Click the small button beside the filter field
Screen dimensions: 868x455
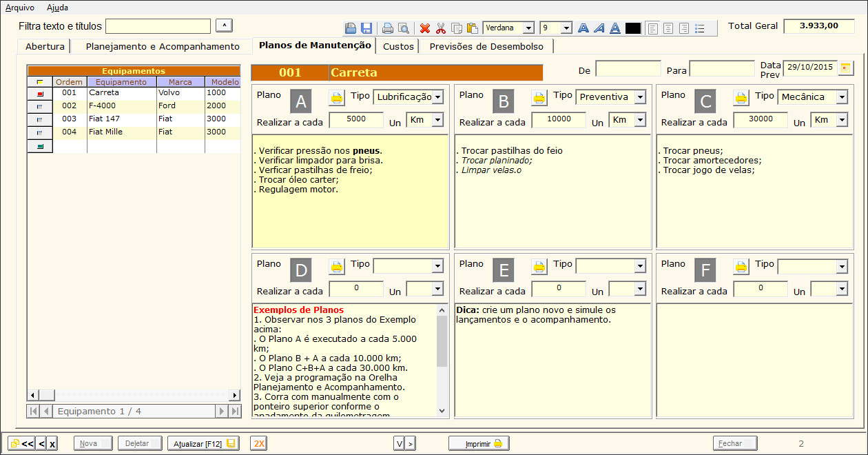pyautogui.click(x=224, y=26)
